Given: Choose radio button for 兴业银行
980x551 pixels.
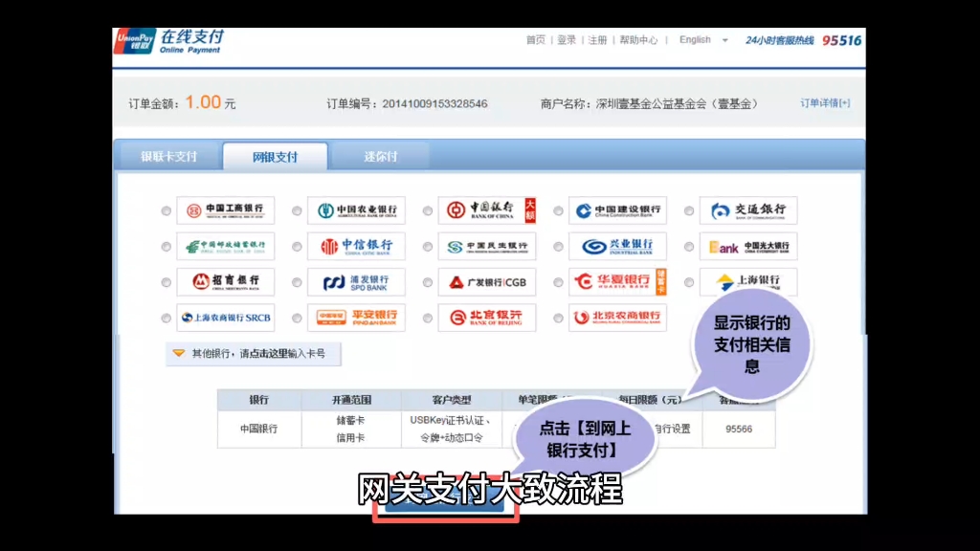Looking at the screenshot, I should click(x=558, y=247).
